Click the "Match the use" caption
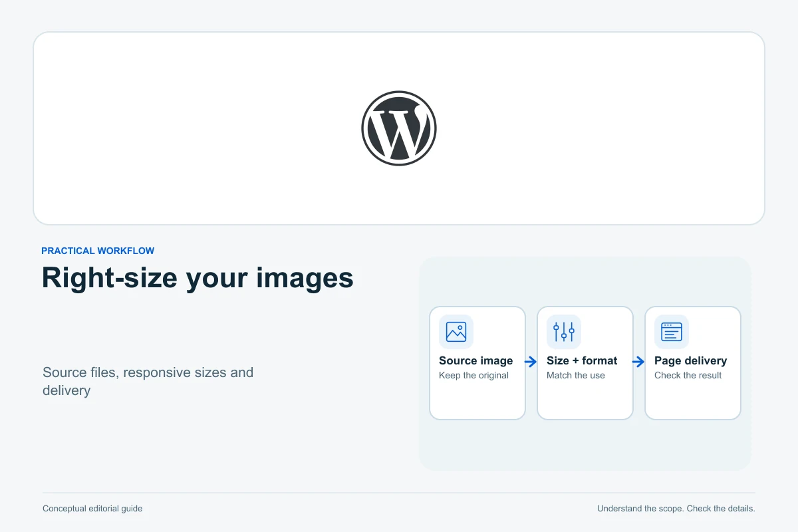Image resolution: width=798 pixels, height=532 pixels. pos(576,375)
